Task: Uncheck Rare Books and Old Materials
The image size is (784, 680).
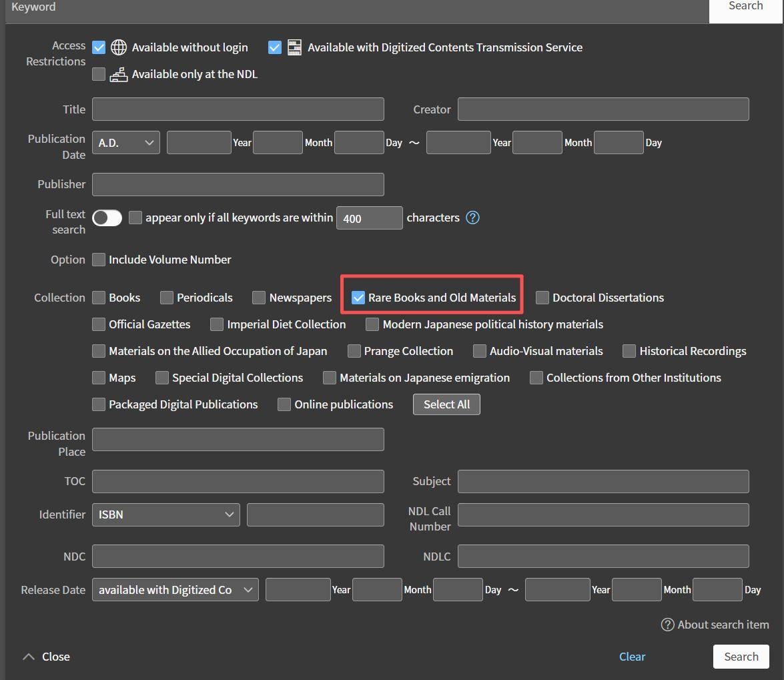Action: [358, 298]
